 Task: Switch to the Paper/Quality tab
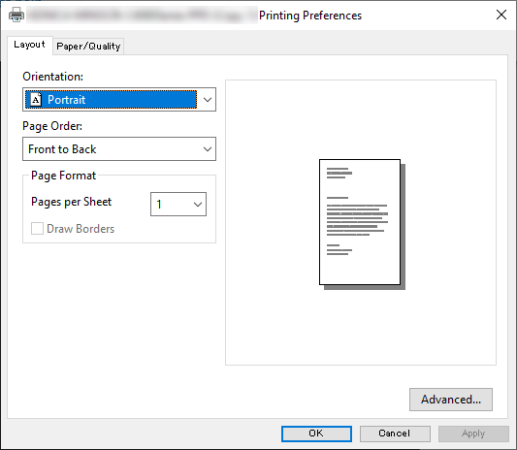point(88,46)
